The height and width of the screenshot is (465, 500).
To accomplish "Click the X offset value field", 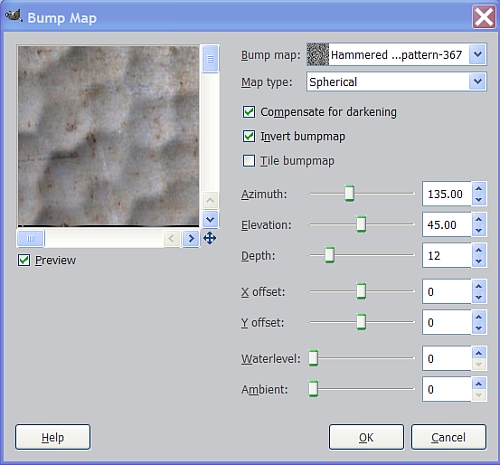I will (x=447, y=292).
